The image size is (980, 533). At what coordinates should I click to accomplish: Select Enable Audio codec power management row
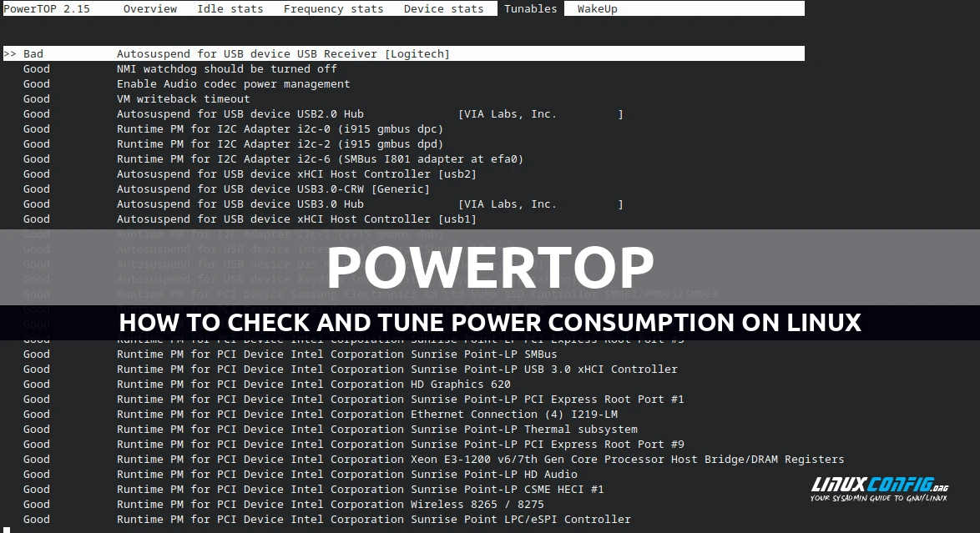point(186,83)
